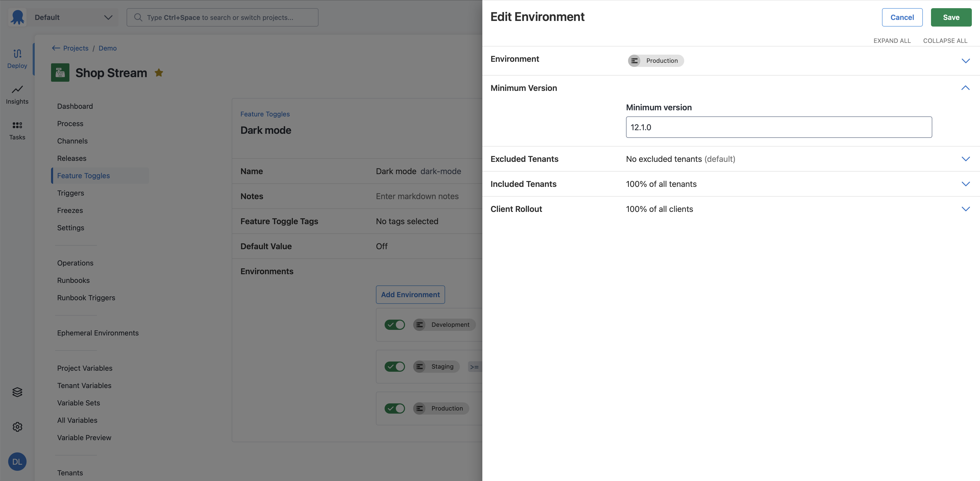Click the Minimum version input field
Screen dimensions: 980x481
[x=779, y=127]
